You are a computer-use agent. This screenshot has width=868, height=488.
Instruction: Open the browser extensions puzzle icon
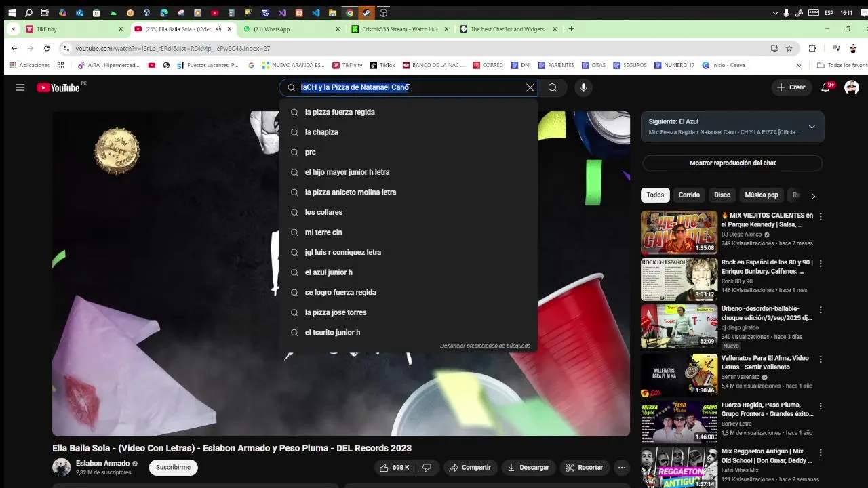click(812, 49)
